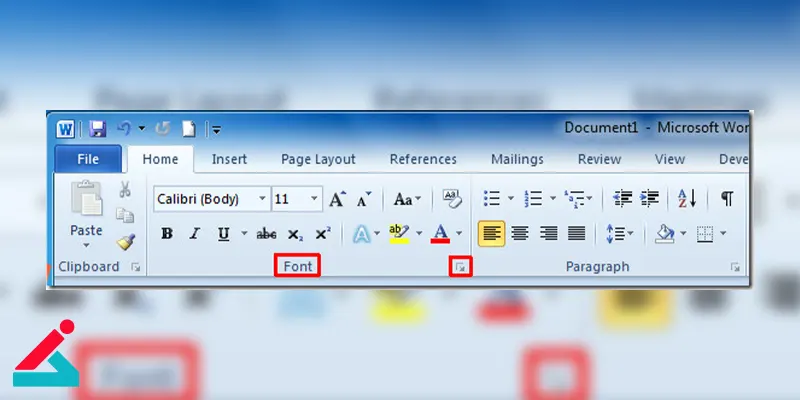Start a bulleted list
This screenshot has height=400, width=800.
point(492,198)
